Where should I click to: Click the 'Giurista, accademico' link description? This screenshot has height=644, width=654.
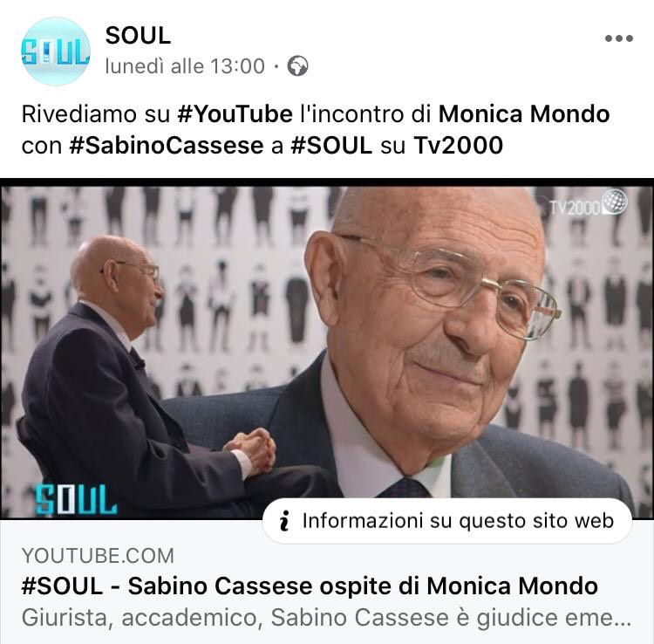[326, 618]
